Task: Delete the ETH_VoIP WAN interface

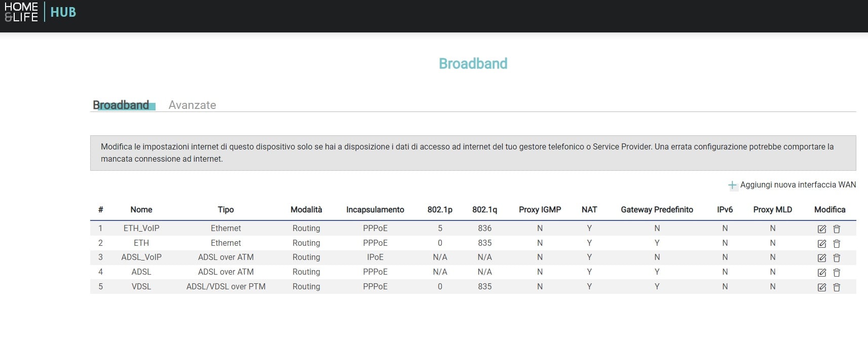Action: 837,229
